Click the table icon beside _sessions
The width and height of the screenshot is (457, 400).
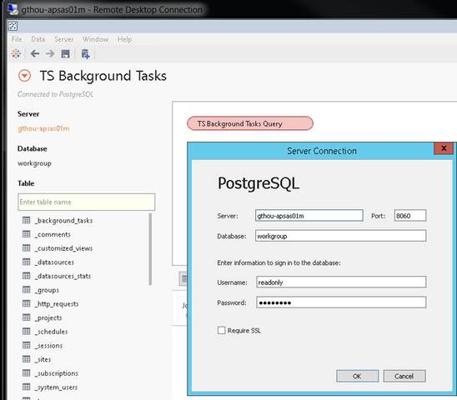pyautogui.click(x=26, y=345)
